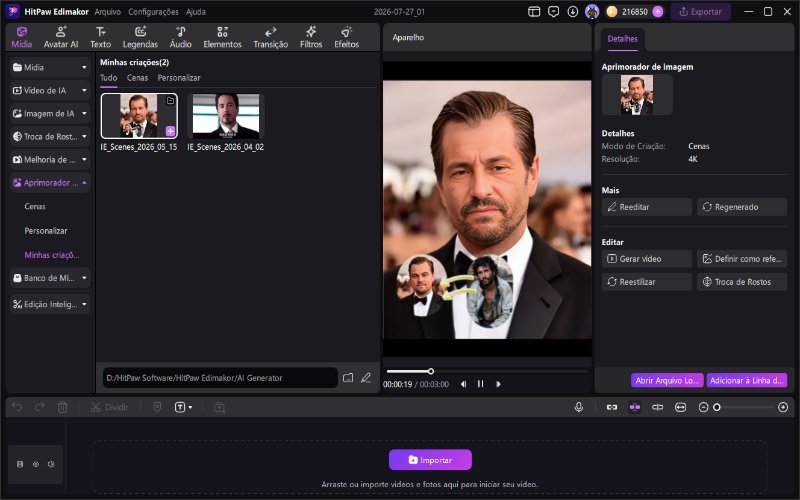Toggle the track lock icon
The width and height of the screenshot is (800, 500).
point(20,464)
